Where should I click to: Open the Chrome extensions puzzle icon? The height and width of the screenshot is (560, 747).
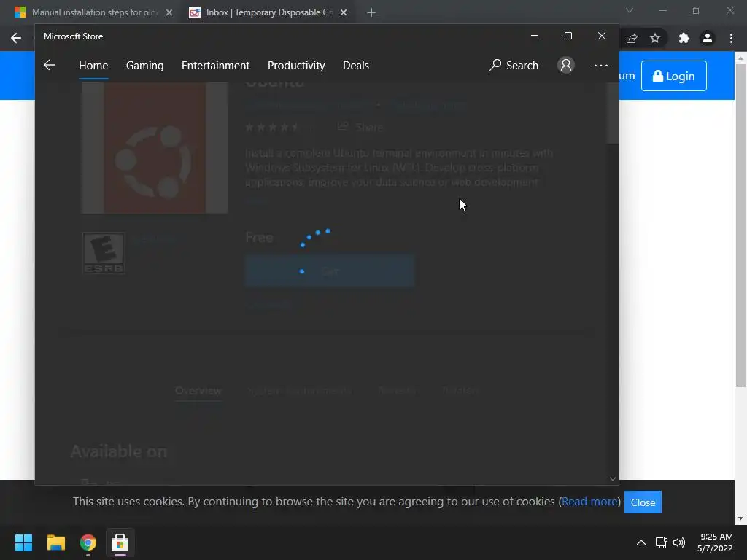684,38
